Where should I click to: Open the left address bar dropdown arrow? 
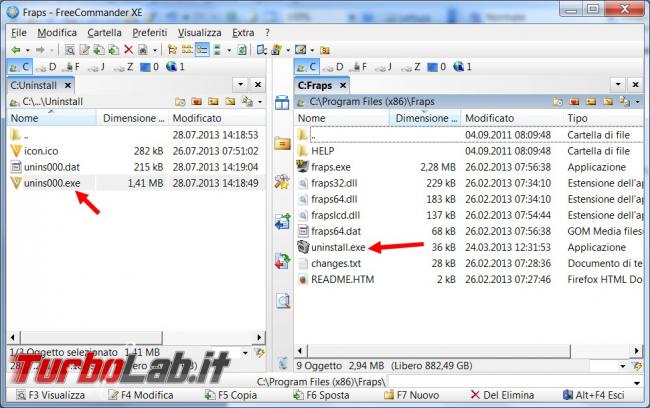coord(260,102)
